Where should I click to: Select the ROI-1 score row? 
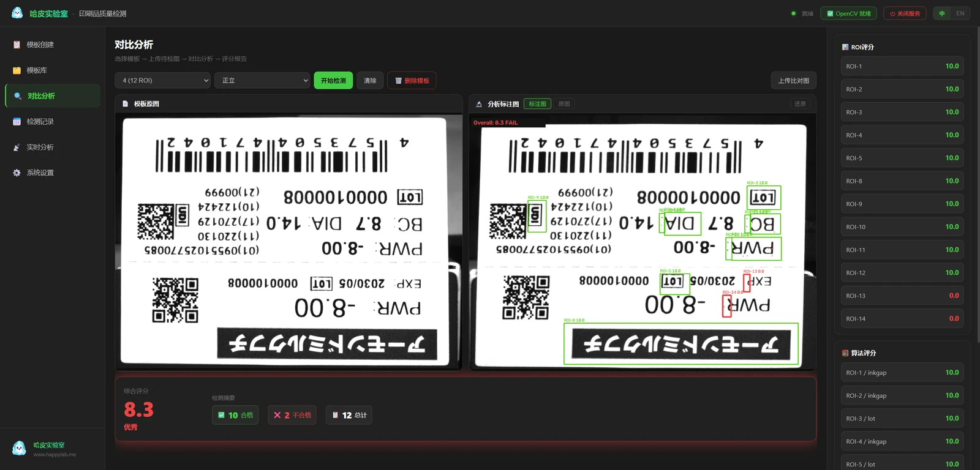click(x=902, y=66)
